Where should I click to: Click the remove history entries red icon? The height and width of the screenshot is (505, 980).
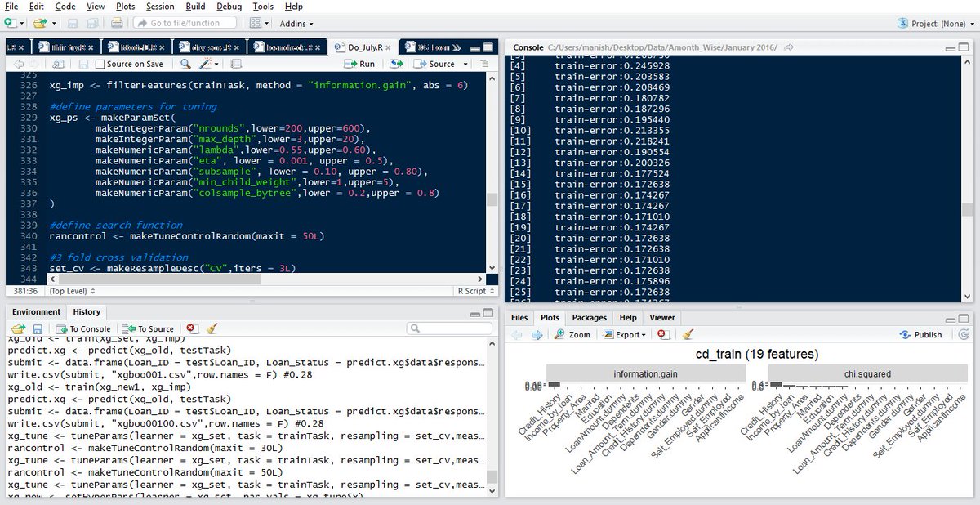(191, 328)
